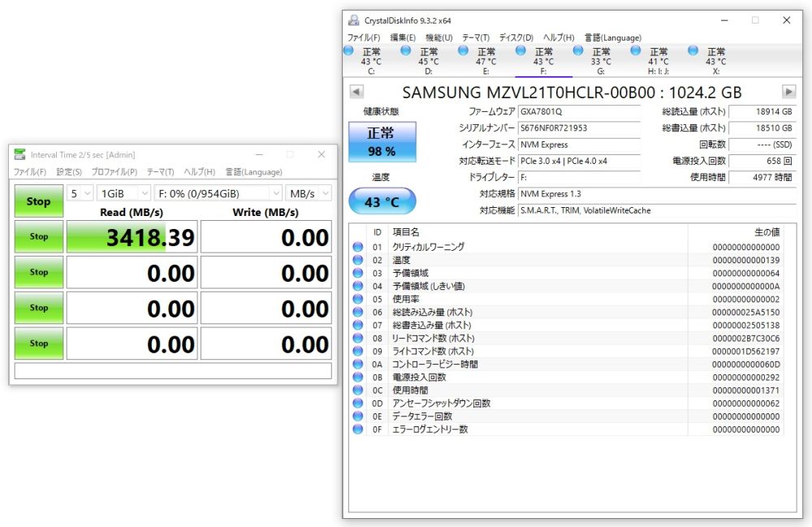Click the large top Stop button
Viewport: 812px width, 527px height.
(39, 201)
